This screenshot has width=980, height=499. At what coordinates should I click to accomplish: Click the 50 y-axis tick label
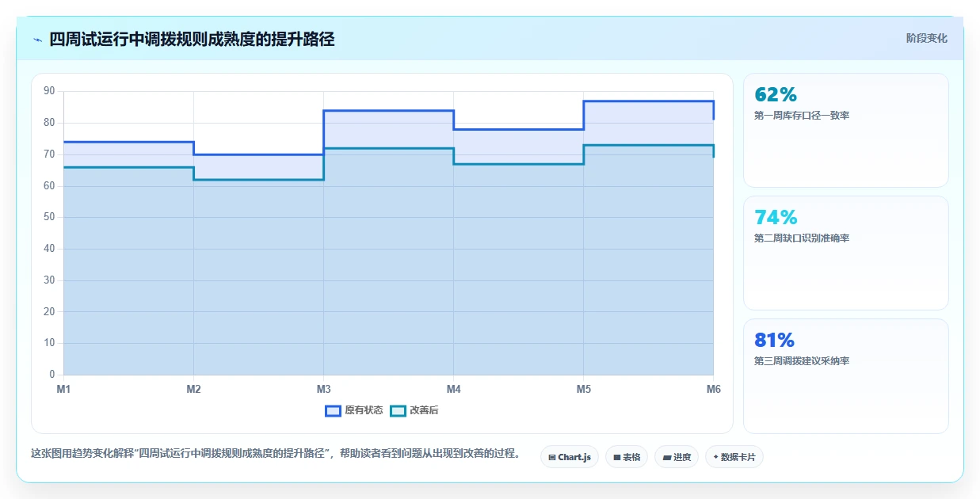49,217
